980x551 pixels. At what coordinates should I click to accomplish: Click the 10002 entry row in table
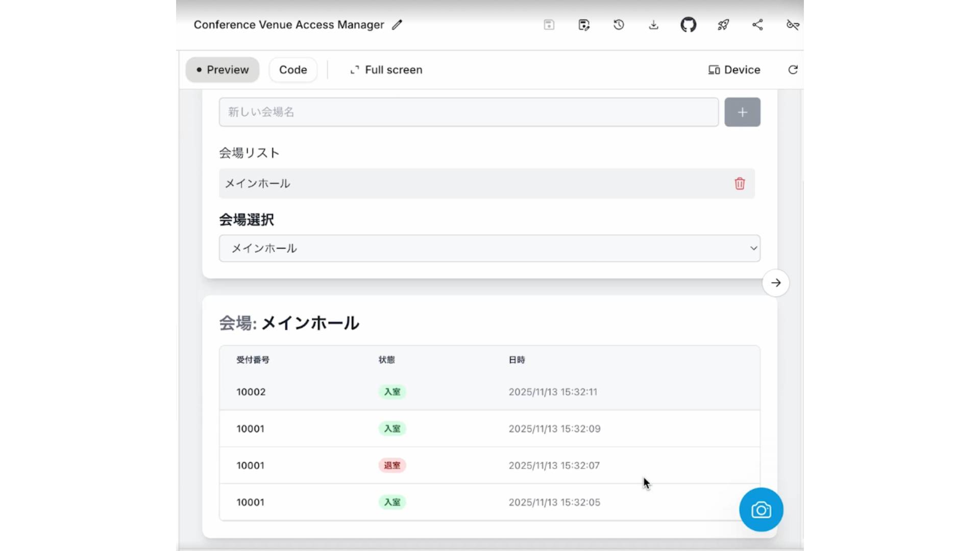(489, 392)
